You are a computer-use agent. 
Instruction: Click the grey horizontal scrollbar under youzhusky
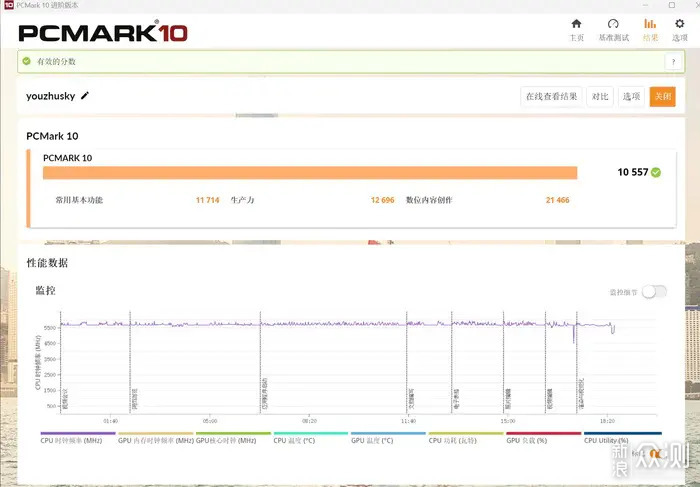(257, 115)
